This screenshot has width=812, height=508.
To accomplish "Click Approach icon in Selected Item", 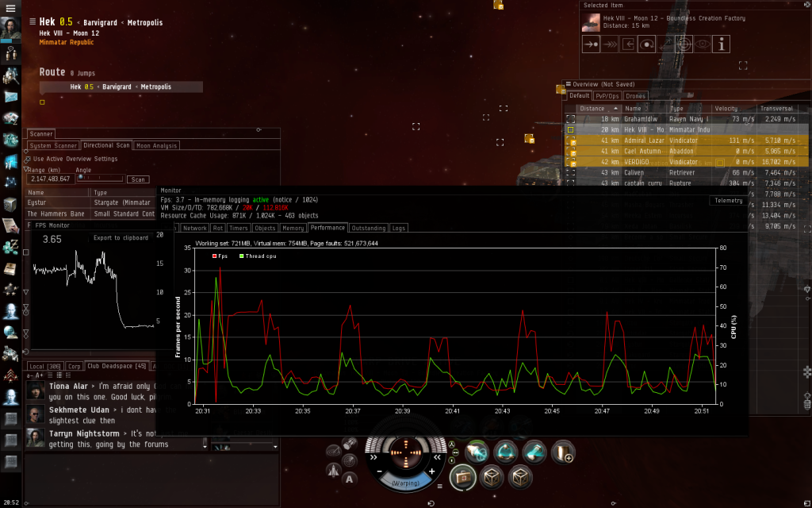I will [591, 44].
